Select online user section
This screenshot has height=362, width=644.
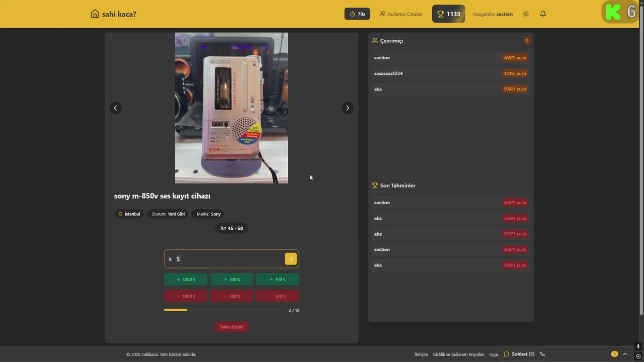pos(451,58)
